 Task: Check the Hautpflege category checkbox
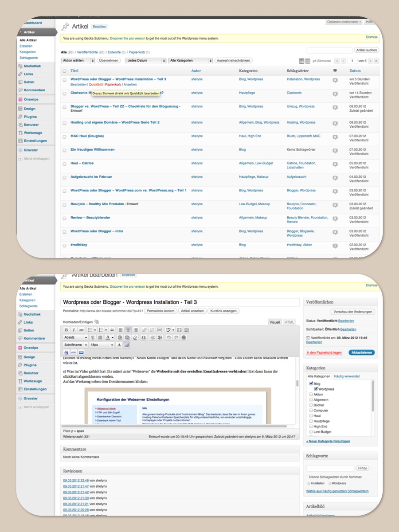[x=311, y=421]
